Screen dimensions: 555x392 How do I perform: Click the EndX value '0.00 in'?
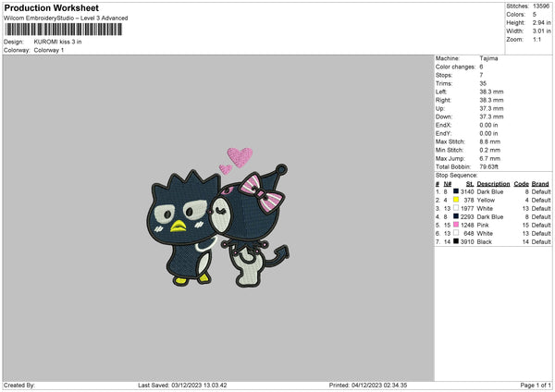(x=488, y=125)
